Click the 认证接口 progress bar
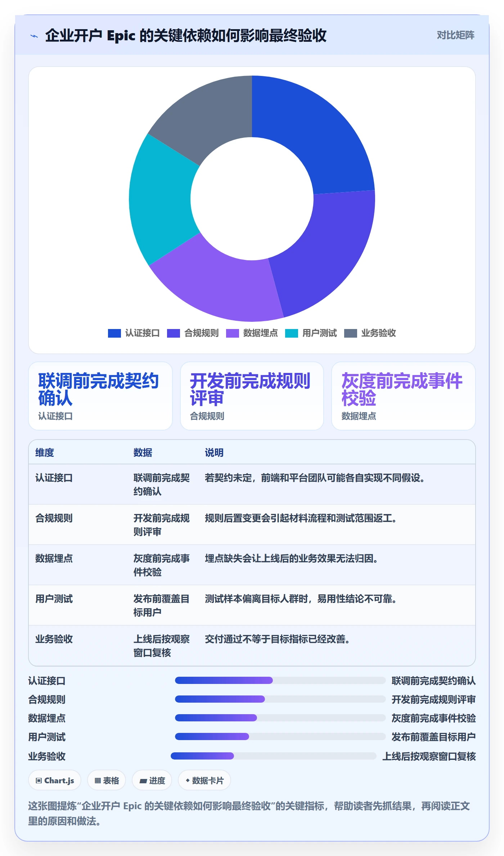Screen dimensions: 504x856 (280, 680)
